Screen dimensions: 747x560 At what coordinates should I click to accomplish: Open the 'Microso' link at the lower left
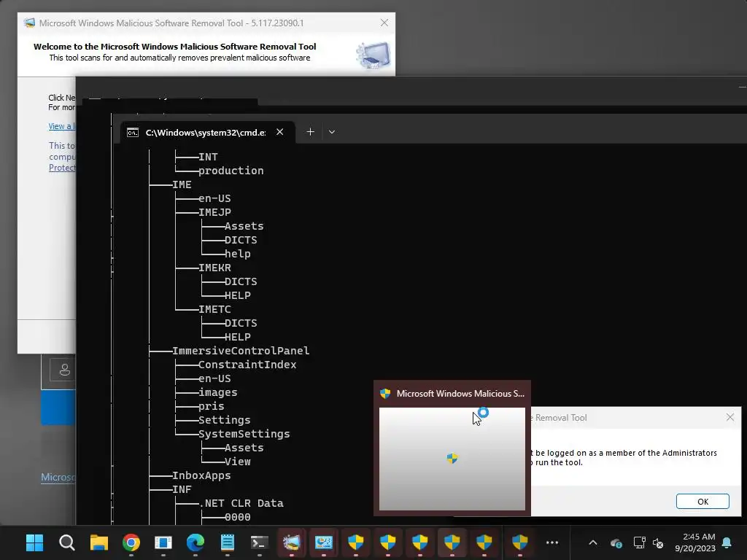58,477
